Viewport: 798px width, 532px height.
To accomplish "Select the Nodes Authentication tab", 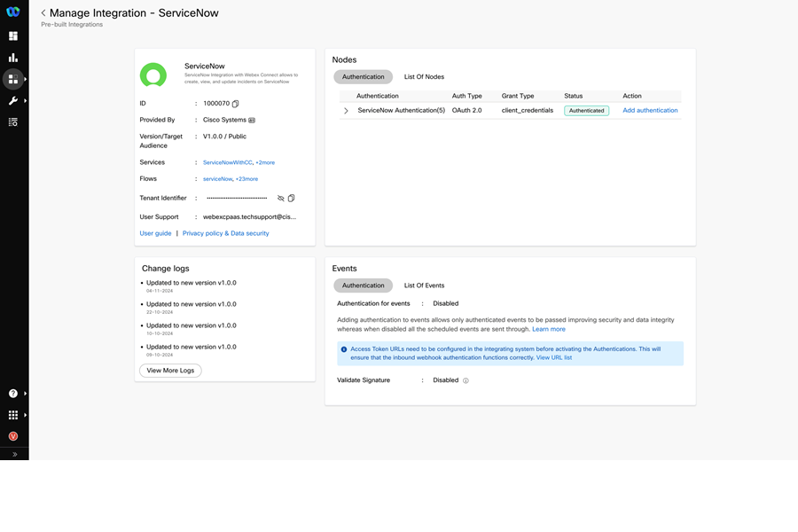I will 363,77.
